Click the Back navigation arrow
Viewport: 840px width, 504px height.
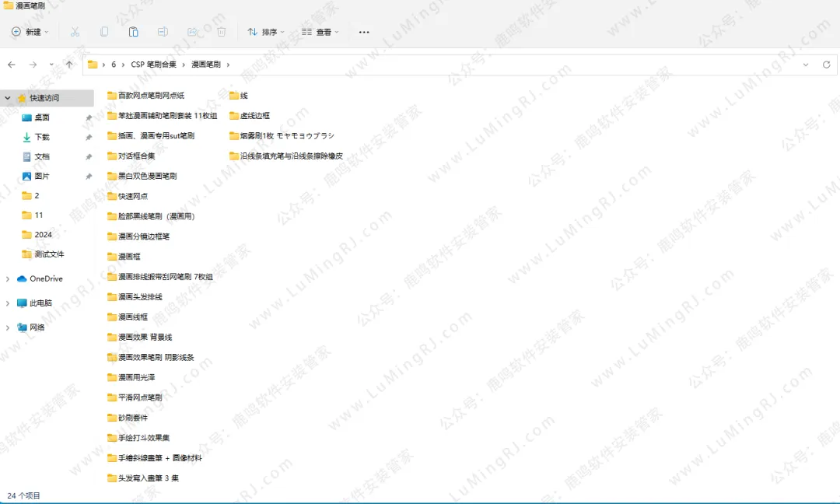pyautogui.click(x=12, y=65)
